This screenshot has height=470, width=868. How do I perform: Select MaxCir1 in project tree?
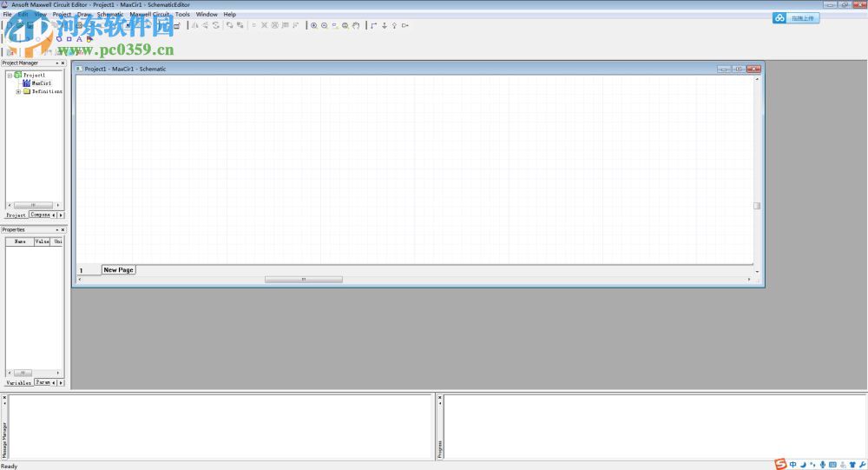[x=42, y=83]
